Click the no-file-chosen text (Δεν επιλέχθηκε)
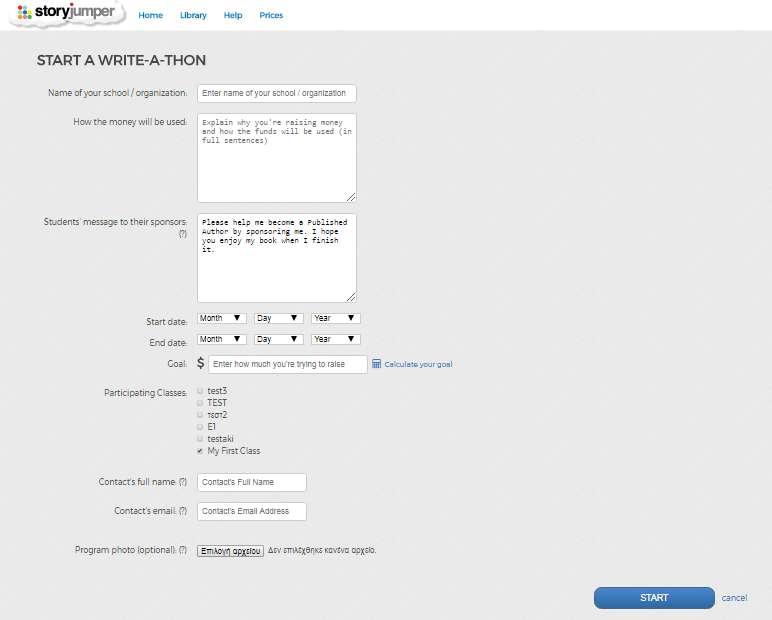This screenshot has width=772, height=620. 322,550
